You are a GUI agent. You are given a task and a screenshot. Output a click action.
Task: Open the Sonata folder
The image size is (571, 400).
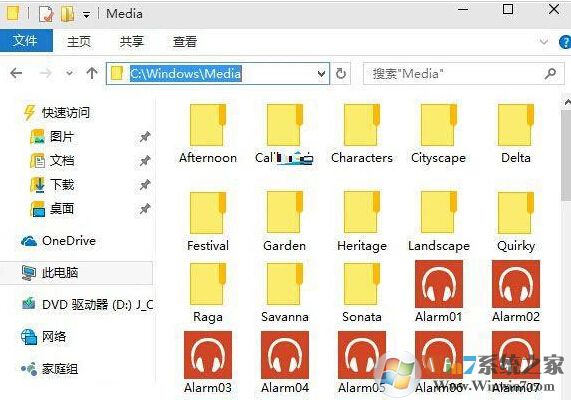pyautogui.click(x=362, y=293)
